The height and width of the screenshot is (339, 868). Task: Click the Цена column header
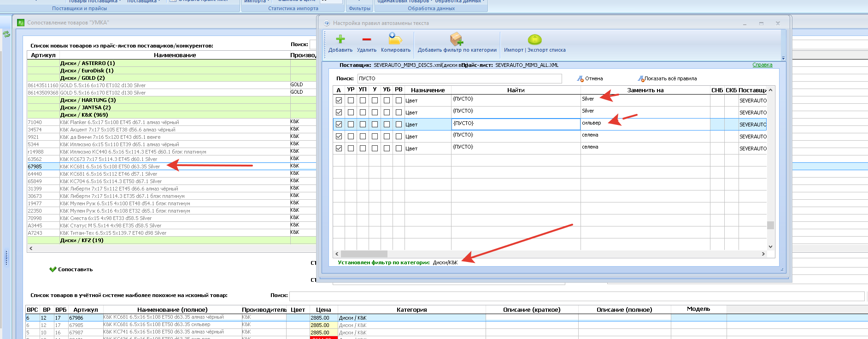[x=323, y=310]
